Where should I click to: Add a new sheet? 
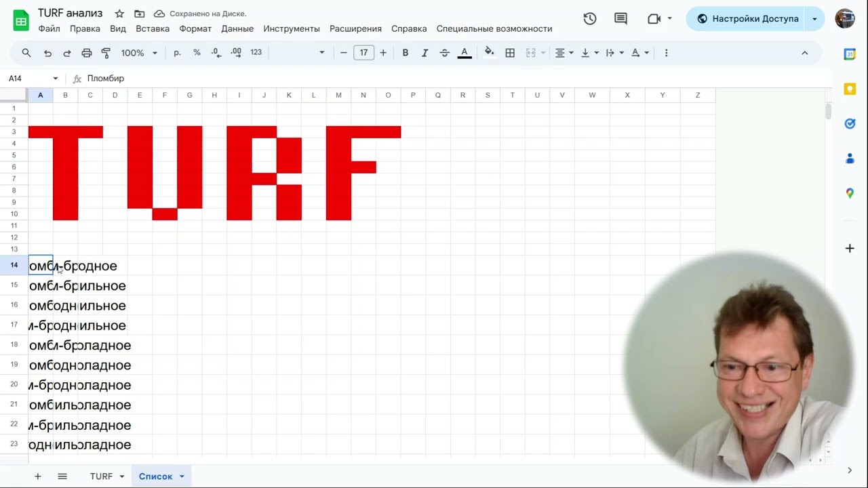click(x=38, y=476)
